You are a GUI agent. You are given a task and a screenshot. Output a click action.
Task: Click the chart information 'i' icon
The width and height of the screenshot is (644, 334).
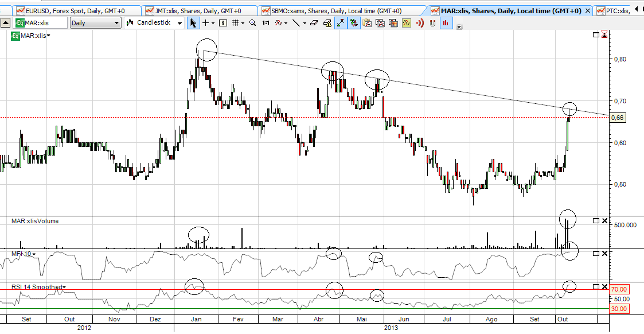tap(223, 22)
